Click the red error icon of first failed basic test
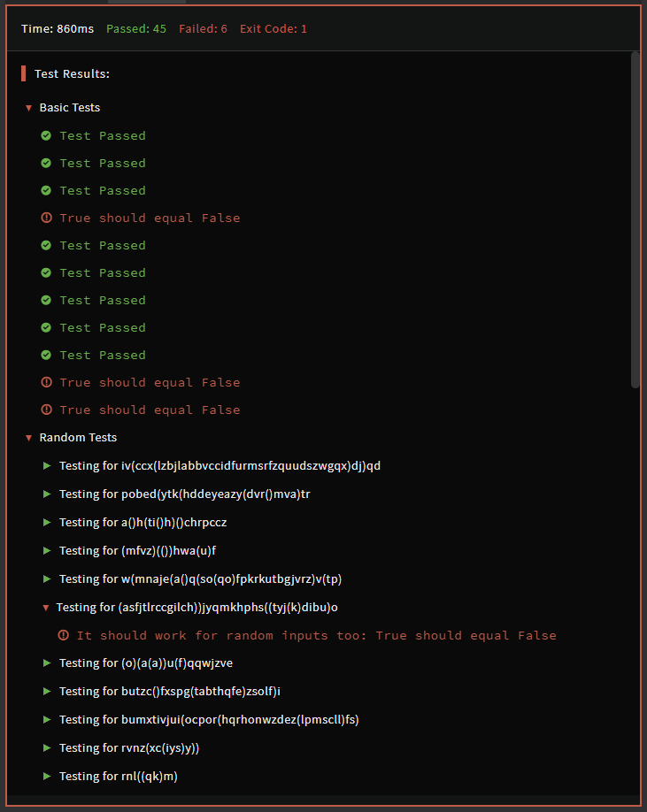This screenshot has width=647, height=812. [x=46, y=218]
